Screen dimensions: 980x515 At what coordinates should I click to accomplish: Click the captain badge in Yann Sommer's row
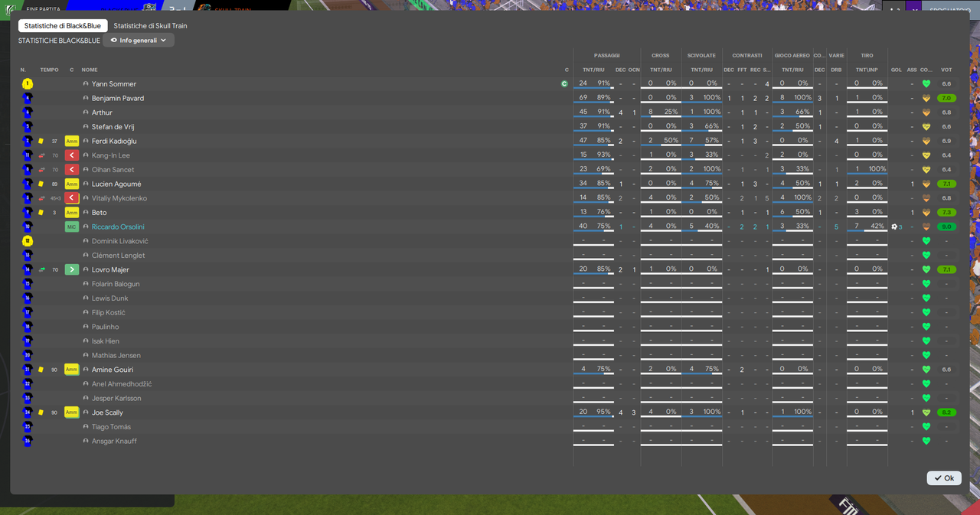click(564, 84)
